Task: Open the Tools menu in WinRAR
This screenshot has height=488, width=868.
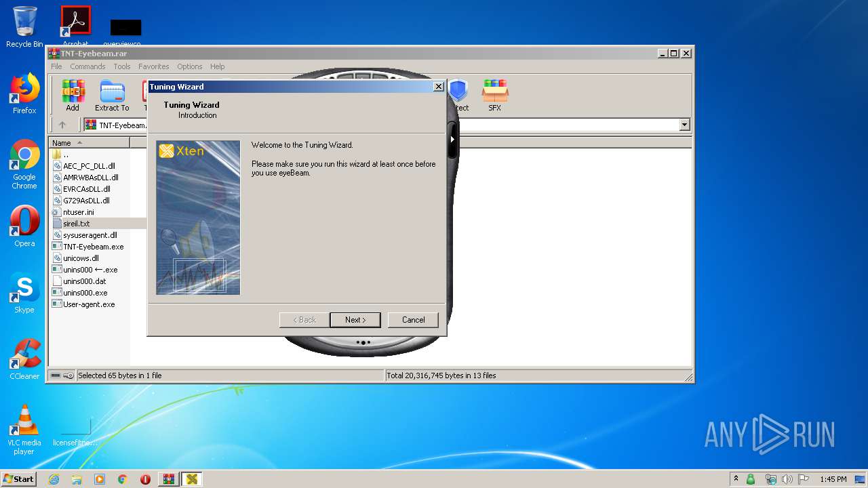Action: pos(122,66)
